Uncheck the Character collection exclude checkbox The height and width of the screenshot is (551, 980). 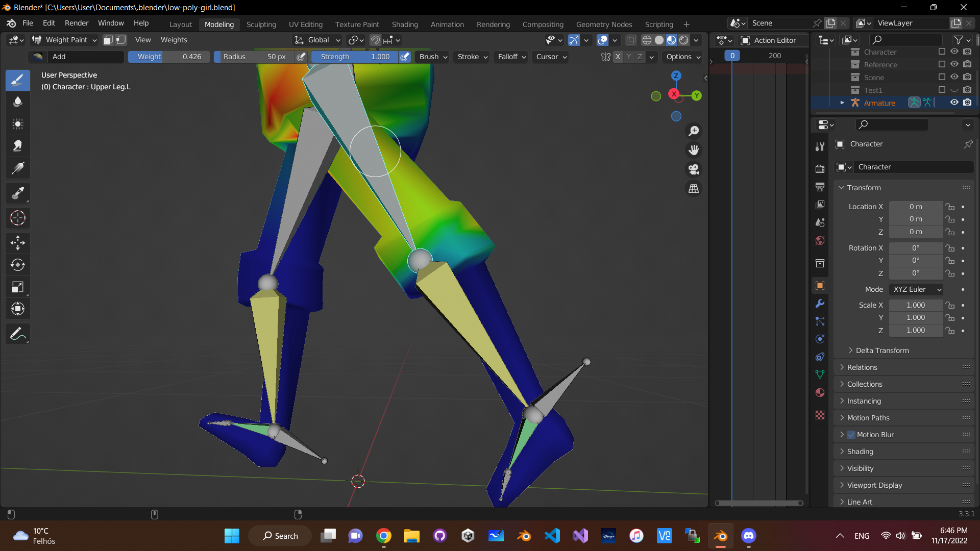coord(942,52)
